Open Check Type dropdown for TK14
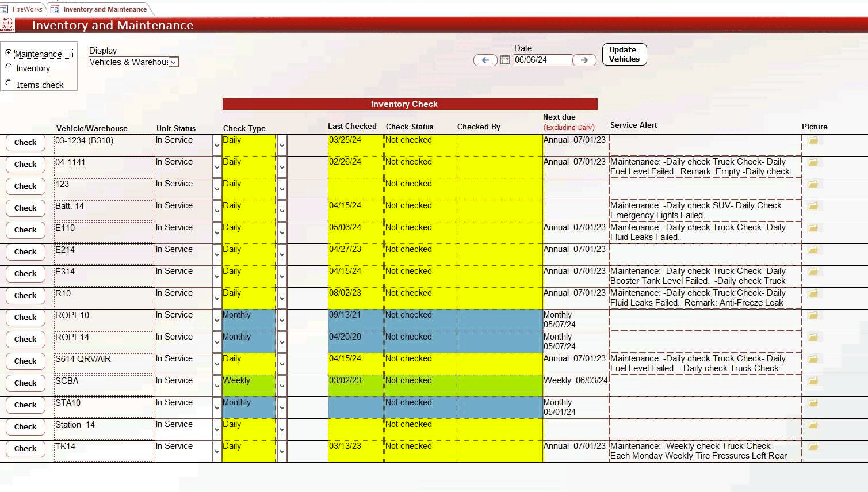This screenshot has width=868, height=492. (x=282, y=452)
